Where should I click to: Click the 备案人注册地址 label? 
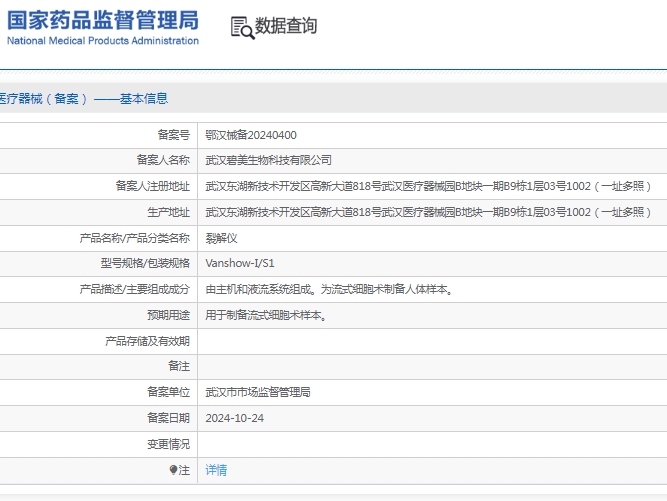(153, 186)
